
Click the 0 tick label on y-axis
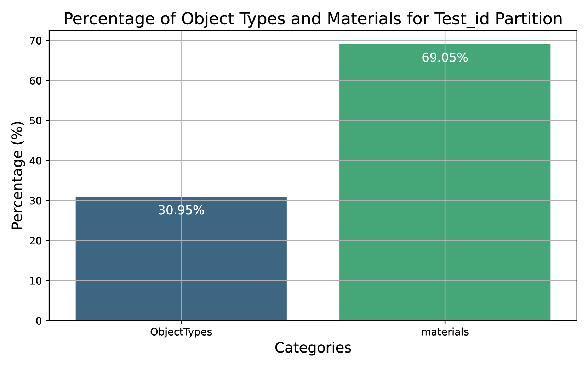point(39,321)
